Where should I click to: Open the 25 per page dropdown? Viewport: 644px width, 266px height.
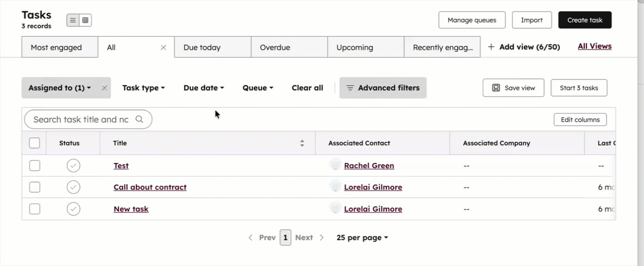coord(362,237)
